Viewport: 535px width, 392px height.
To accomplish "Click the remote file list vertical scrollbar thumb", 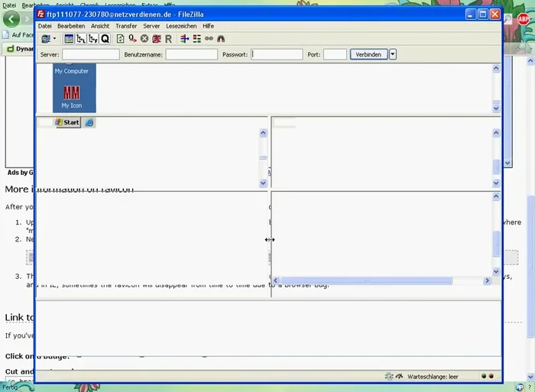I will (496, 244).
